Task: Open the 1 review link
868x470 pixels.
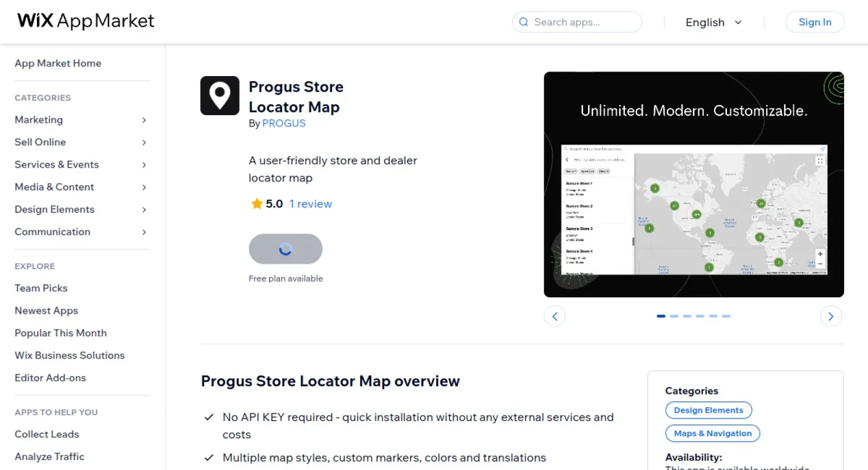Action: [310, 204]
